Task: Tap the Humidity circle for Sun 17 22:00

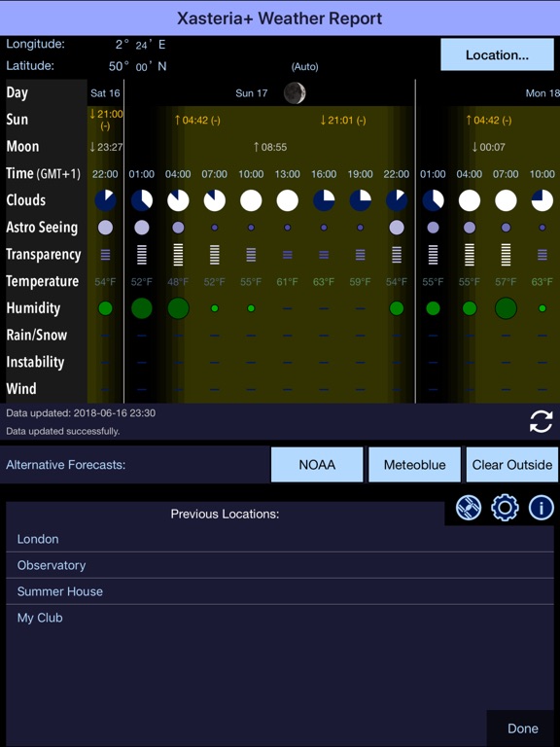Action: pyautogui.click(x=397, y=308)
